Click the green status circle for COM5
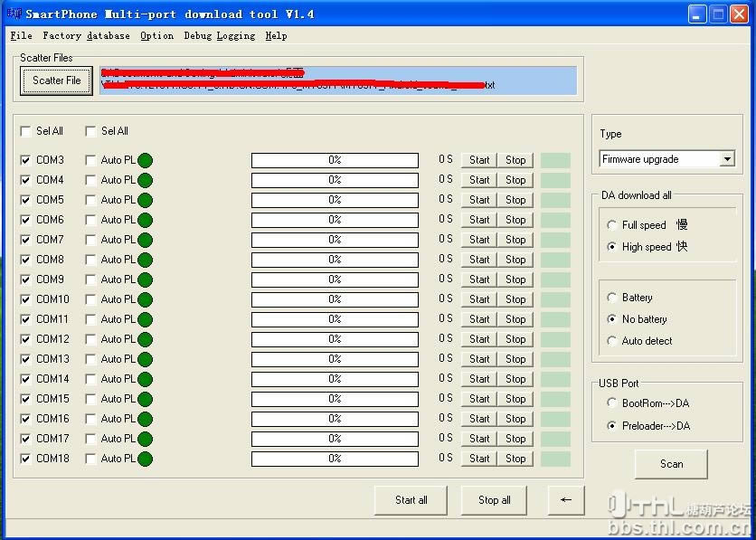This screenshot has width=756, height=540. coord(145,200)
